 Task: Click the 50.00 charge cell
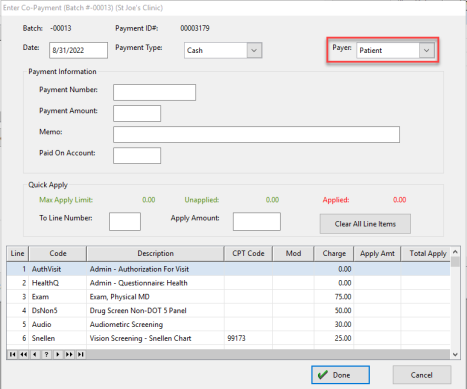click(334, 311)
